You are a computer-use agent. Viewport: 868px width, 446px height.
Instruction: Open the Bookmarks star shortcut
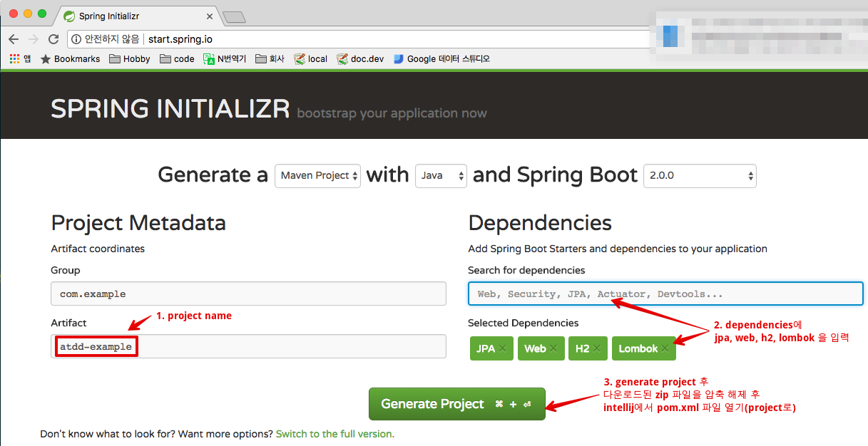point(71,58)
